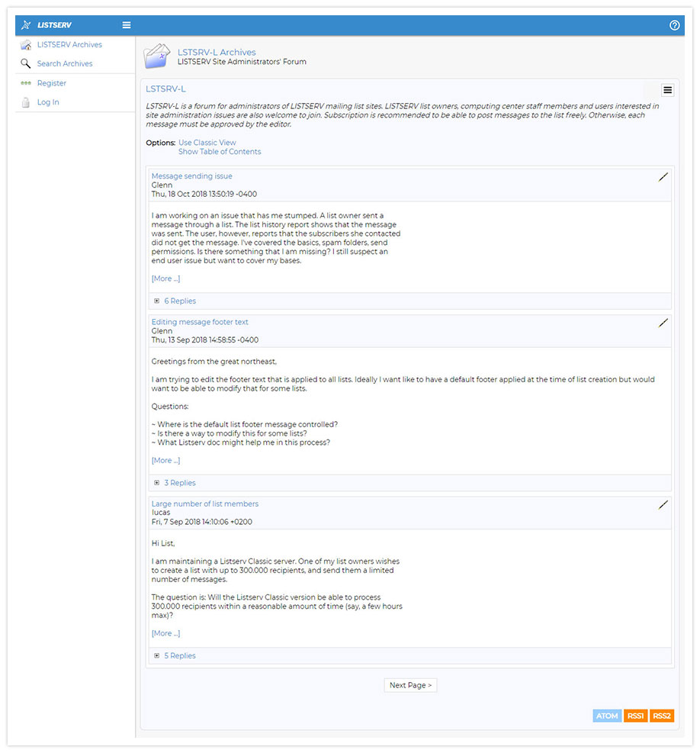Click More under Editing message footer text

[x=165, y=460]
